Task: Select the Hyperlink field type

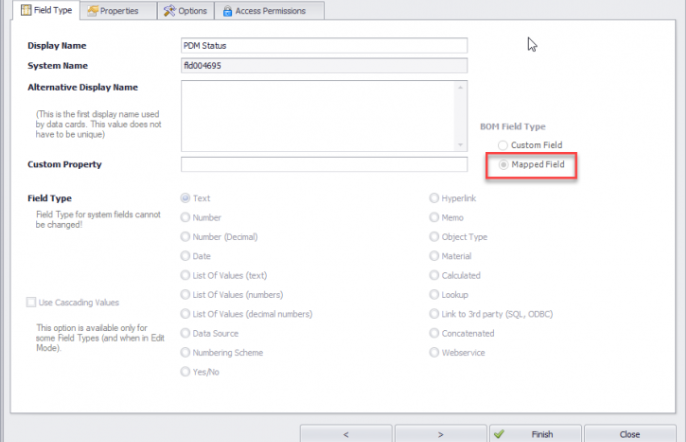Action: pyautogui.click(x=434, y=198)
